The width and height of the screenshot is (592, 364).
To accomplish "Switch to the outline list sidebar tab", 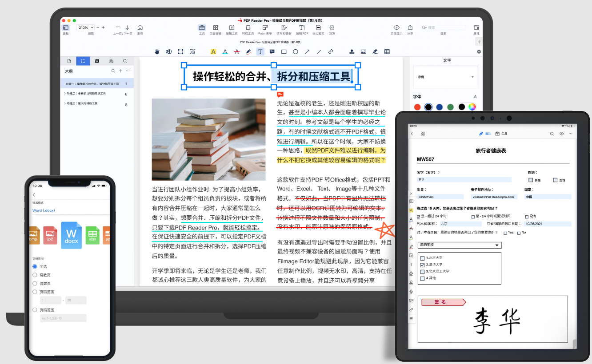I will (x=83, y=61).
